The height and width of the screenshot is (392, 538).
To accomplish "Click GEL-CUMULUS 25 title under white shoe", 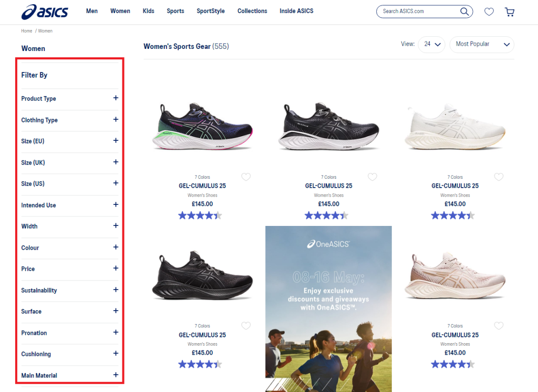I will [455, 185].
